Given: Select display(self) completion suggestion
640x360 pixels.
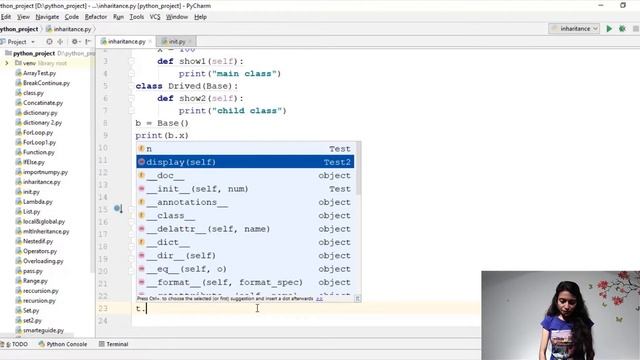Looking at the screenshot, I should pos(245,162).
